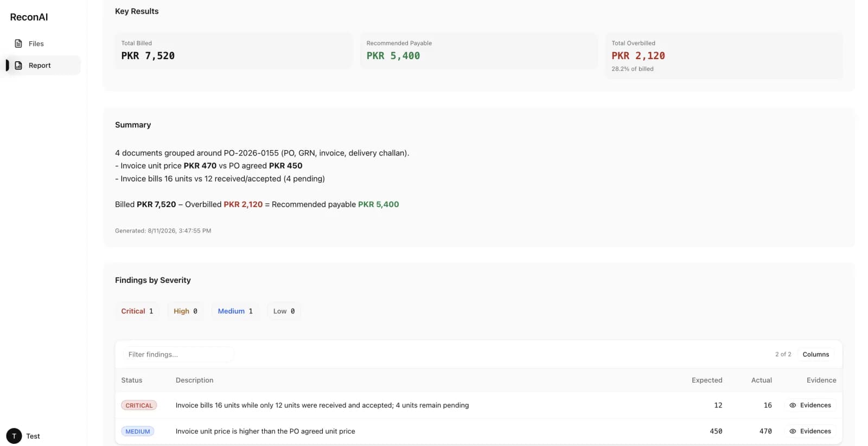
Task: Sort by the Expected column header
Action: [x=707, y=380]
